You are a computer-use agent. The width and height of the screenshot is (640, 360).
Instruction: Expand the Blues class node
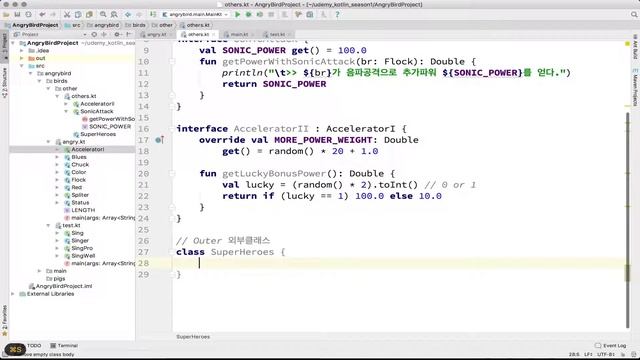pos(57,157)
